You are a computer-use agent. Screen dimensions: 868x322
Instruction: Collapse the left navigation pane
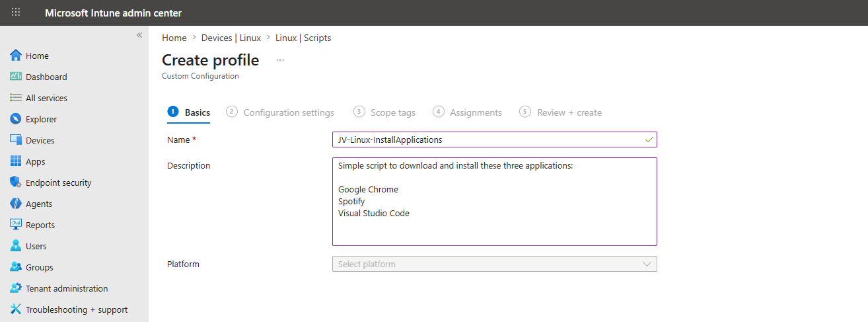pyautogui.click(x=139, y=35)
